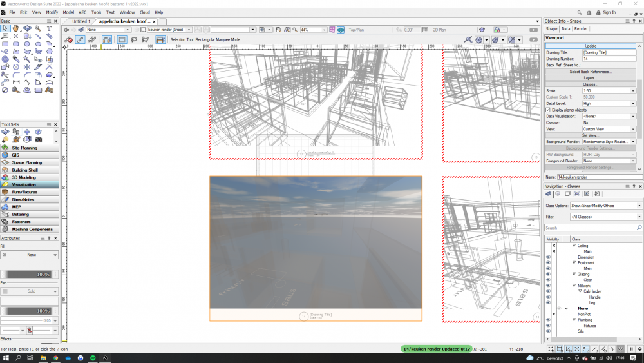Activate the Lasso Marquee selection mode

point(134,39)
